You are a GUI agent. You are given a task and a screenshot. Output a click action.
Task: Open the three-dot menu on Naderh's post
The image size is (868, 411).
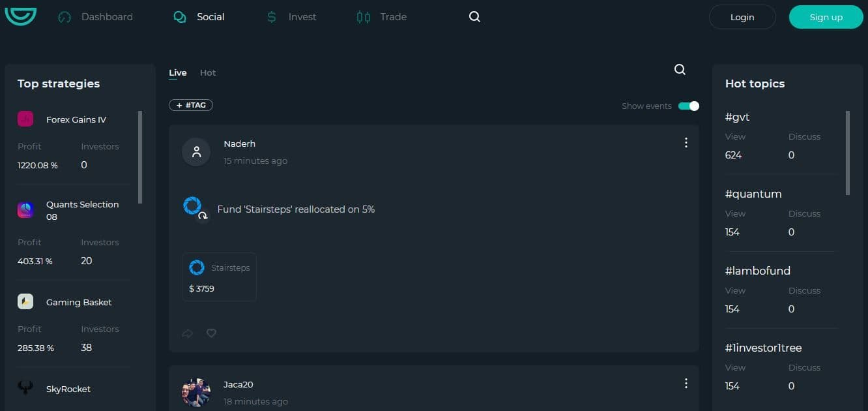[x=686, y=143]
